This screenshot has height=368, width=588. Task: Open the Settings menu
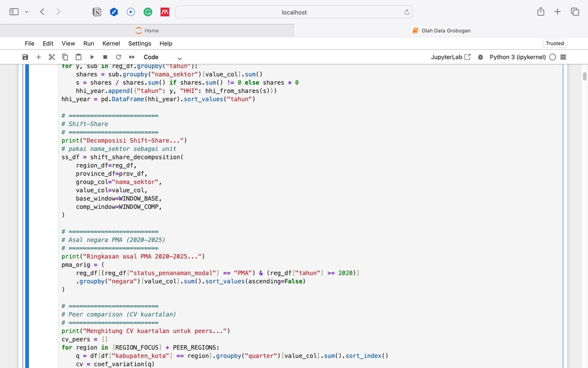(x=140, y=44)
